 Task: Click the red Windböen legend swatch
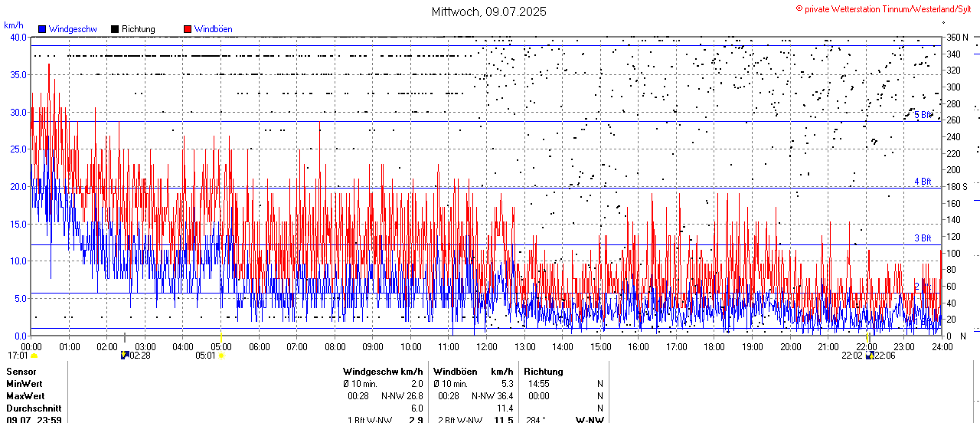[x=188, y=29]
